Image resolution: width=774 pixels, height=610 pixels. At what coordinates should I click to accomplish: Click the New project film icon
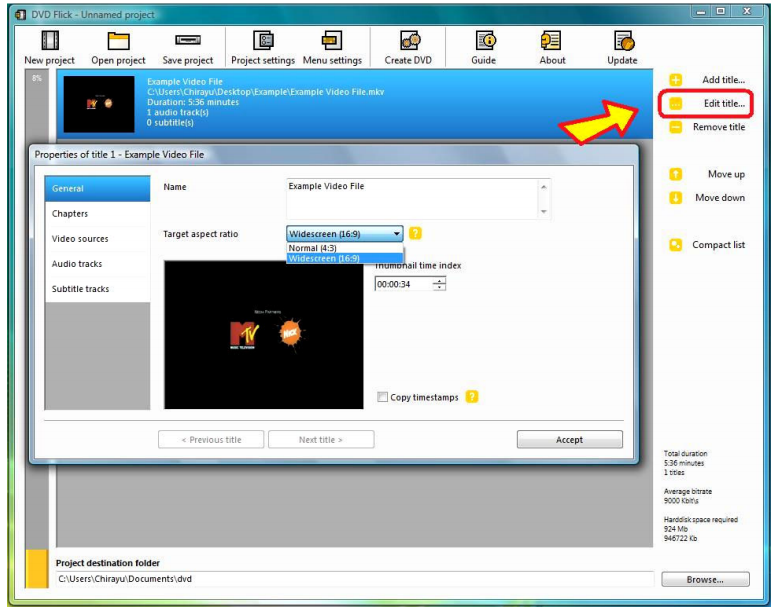(50, 40)
